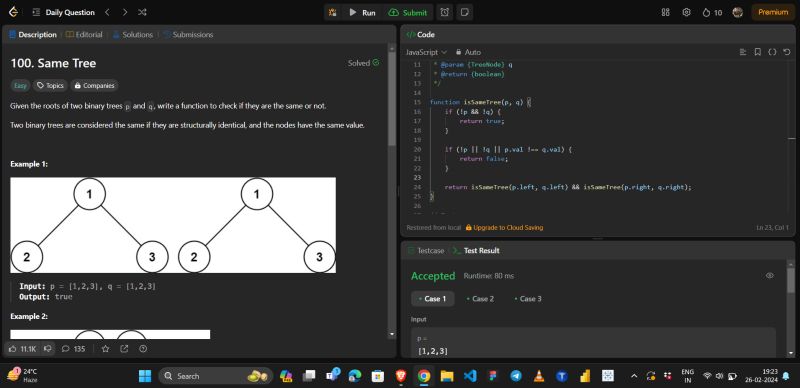This screenshot has height=388, width=800.
Task: Switch to the Testcase tab
Action: coord(426,251)
